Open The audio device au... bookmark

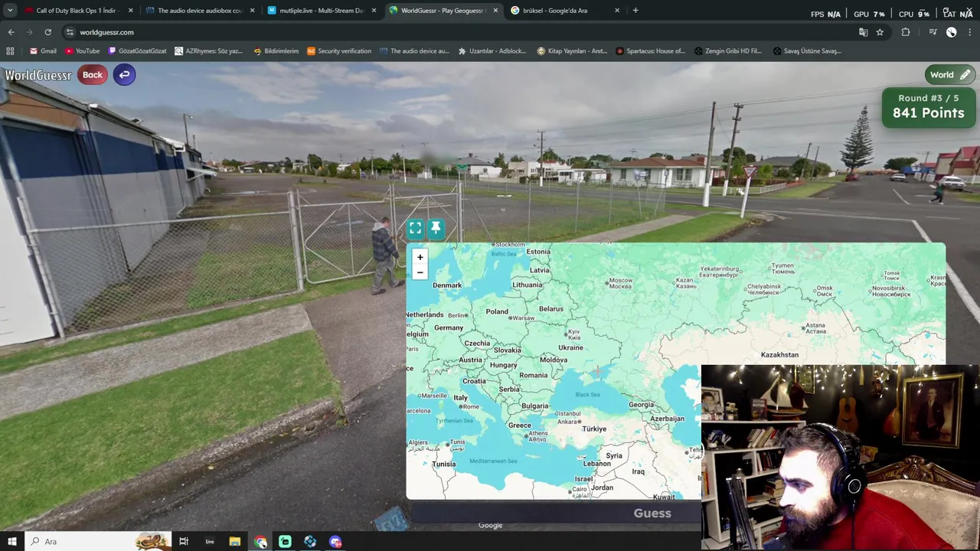click(414, 51)
